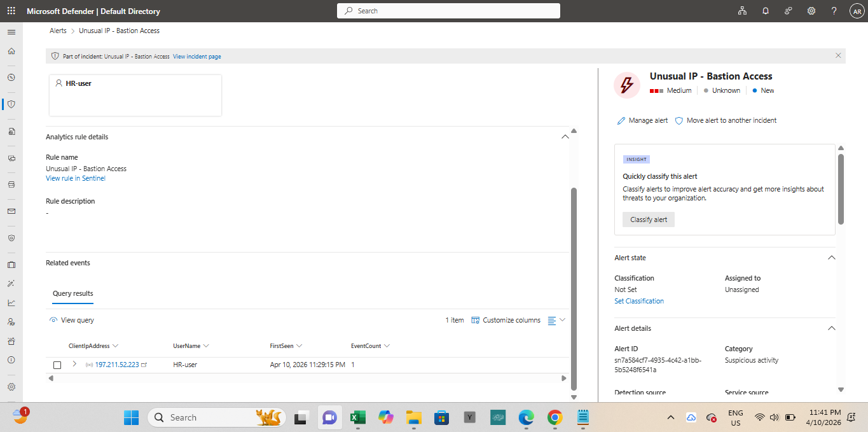
Task: Tick the checkbox for the 197.211.52.223 row
Action: 57,365
